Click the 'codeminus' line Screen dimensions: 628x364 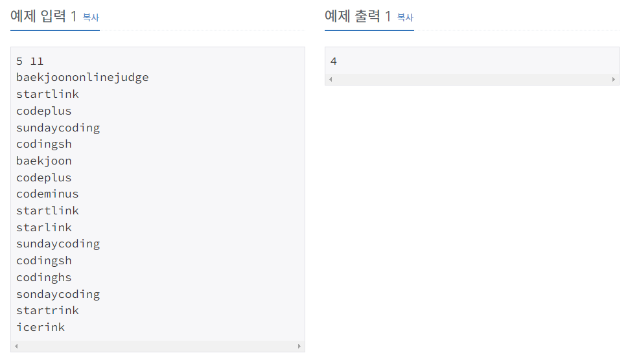47,194
